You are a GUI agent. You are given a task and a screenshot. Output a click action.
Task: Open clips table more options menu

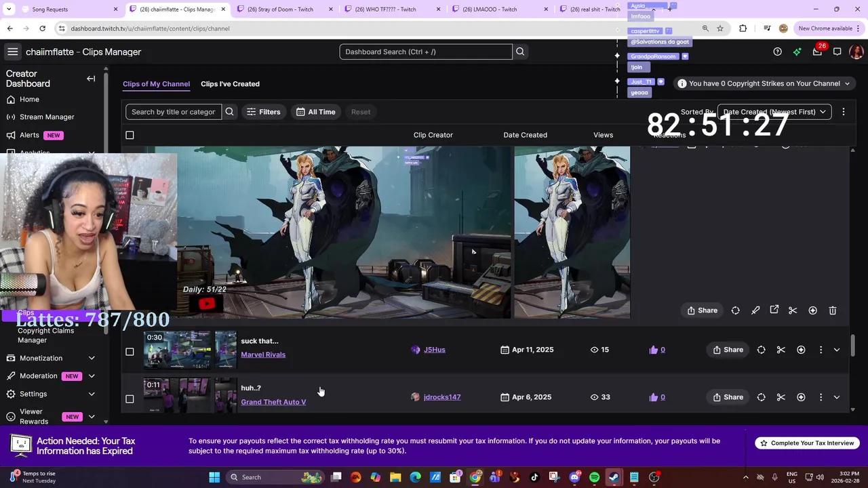[x=844, y=112]
